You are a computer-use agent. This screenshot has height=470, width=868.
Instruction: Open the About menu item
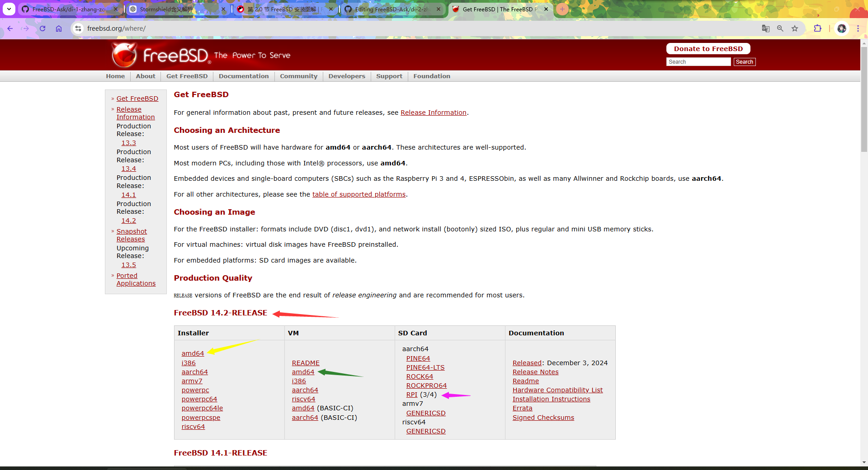pos(146,76)
